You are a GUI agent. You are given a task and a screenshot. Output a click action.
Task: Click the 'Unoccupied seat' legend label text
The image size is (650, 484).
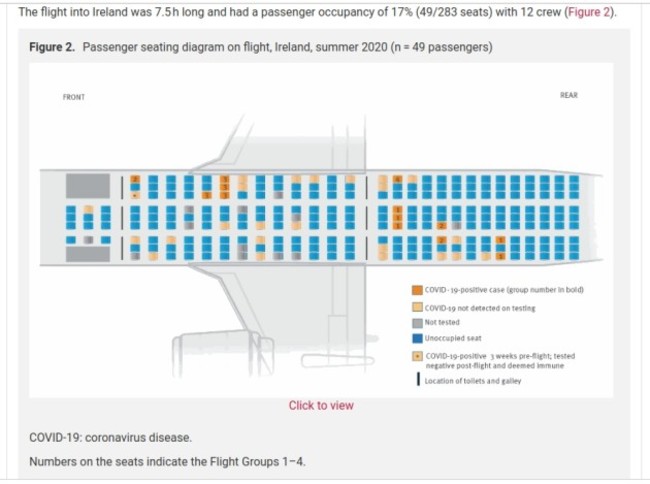click(x=451, y=338)
